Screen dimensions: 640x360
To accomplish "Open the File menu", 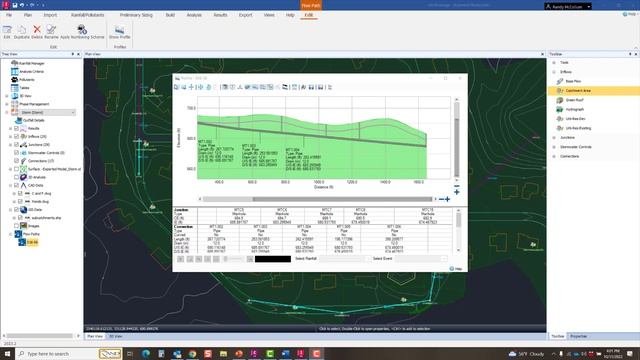I will point(9,15).
